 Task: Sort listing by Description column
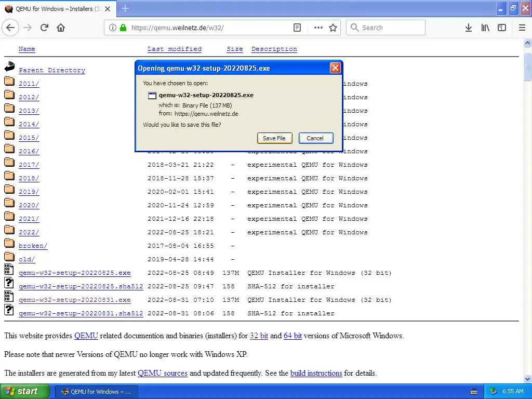point(274,49)
